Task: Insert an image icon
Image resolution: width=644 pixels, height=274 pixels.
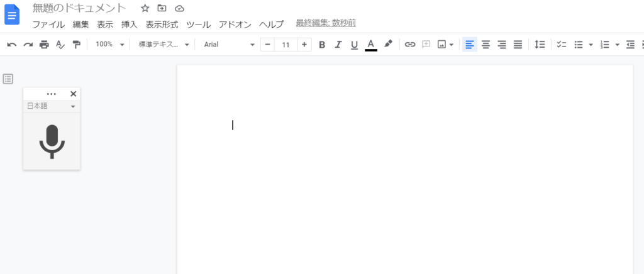Action: 442,45
